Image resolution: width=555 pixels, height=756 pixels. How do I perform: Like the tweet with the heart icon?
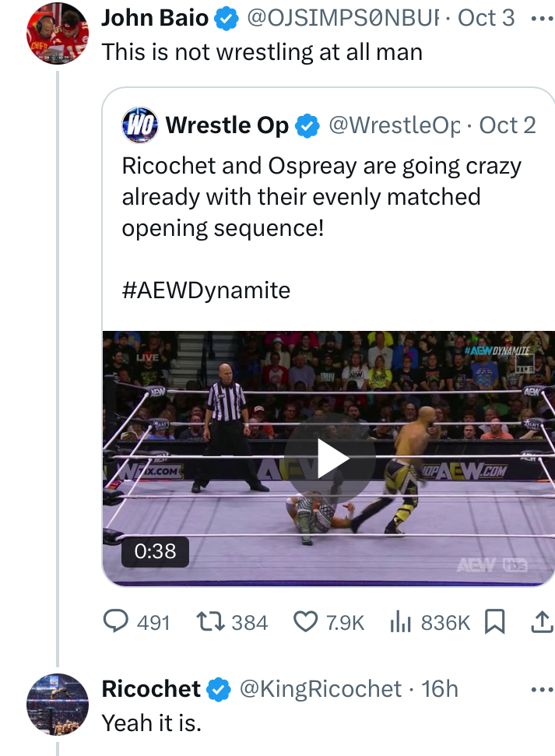307,621
